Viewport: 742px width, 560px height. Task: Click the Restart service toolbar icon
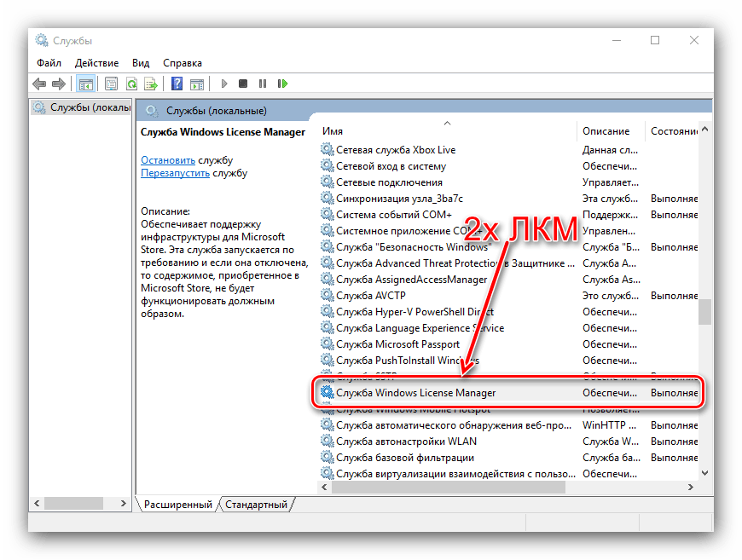283,84
